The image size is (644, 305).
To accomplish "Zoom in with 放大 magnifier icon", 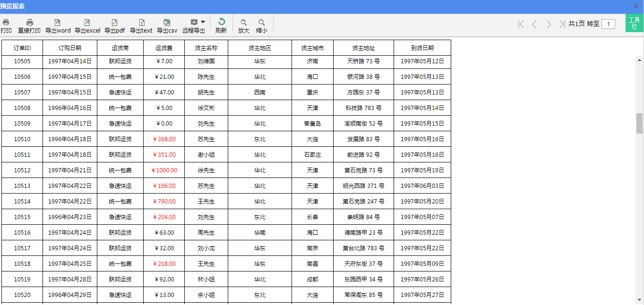I will 244,23.
